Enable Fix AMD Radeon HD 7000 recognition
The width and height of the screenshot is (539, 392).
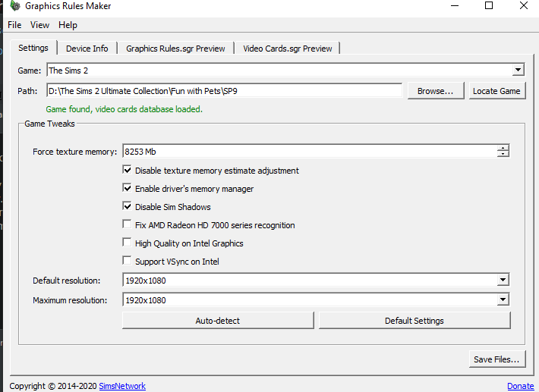[x=128, y=225]
